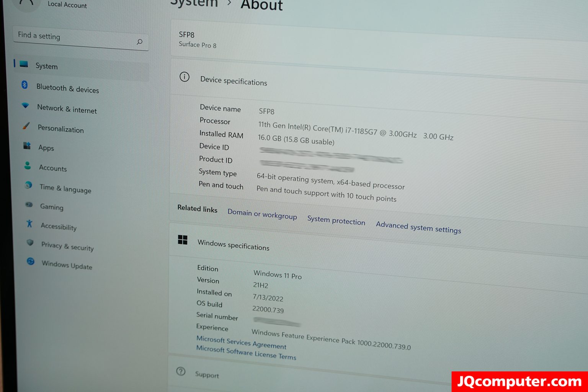Click the Device ID label
This screenshot has width=588, height=392.
[214, 147]
